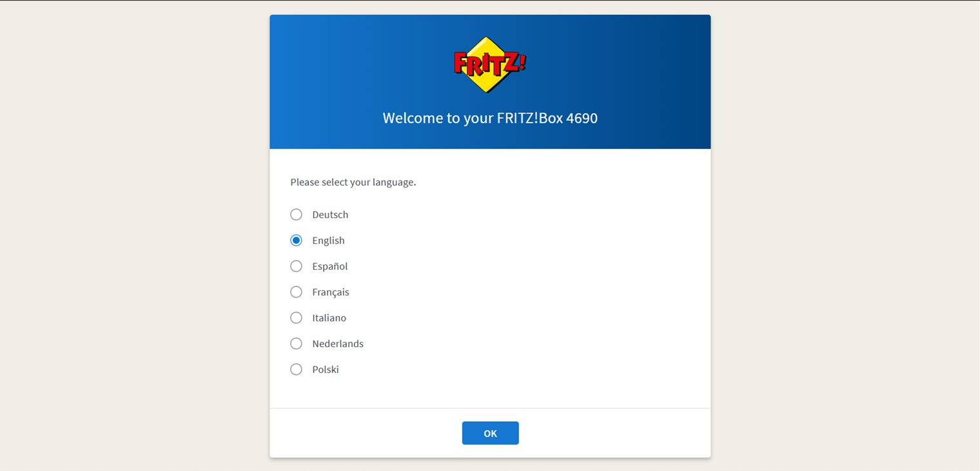Confirm language with the OK button
Image resolution: width=980 pixels, height=471 pixels.
click(490, 433)
